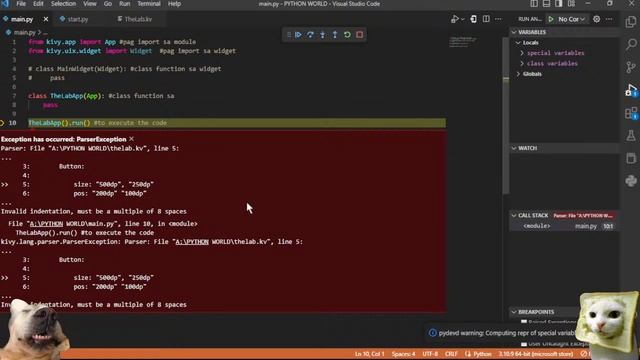Open the run options arrow beside Run Python File
The height and width of the screenshot is (360, 640).
[462, 19]
